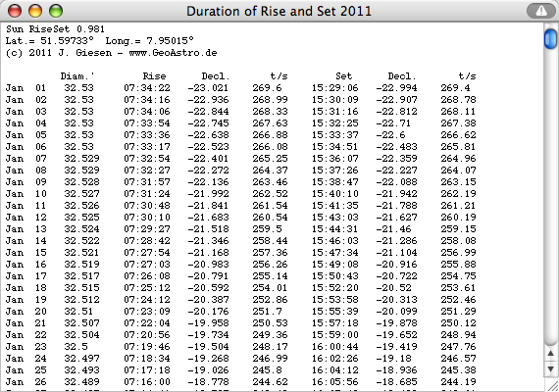
Task: Click set time 16:00:44 for Jan 23
Action: (x=335, y=347)
